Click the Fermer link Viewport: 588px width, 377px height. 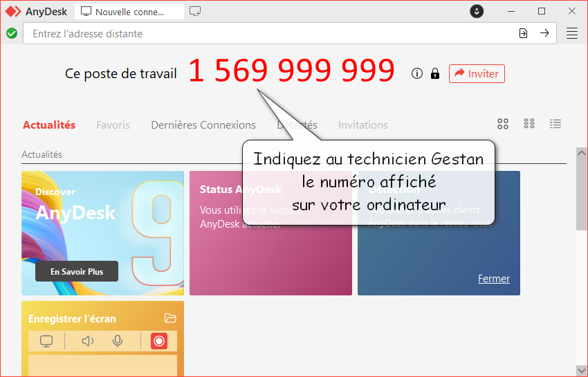tap(493, 279)
